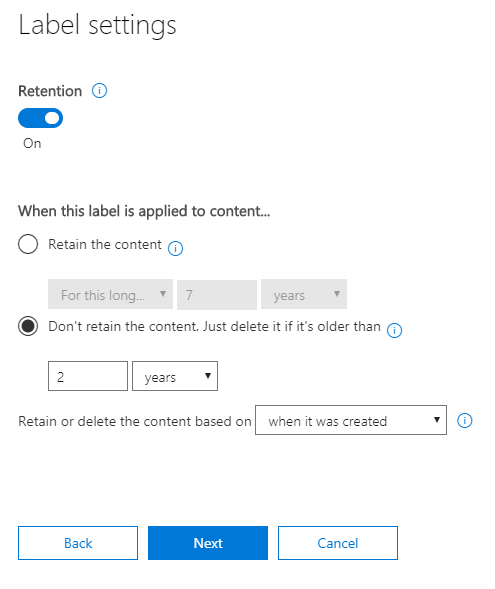This screenshot has width=495, height=589.
Task: Show info tooltip for Retain the content
Action: tap(175, 248)
